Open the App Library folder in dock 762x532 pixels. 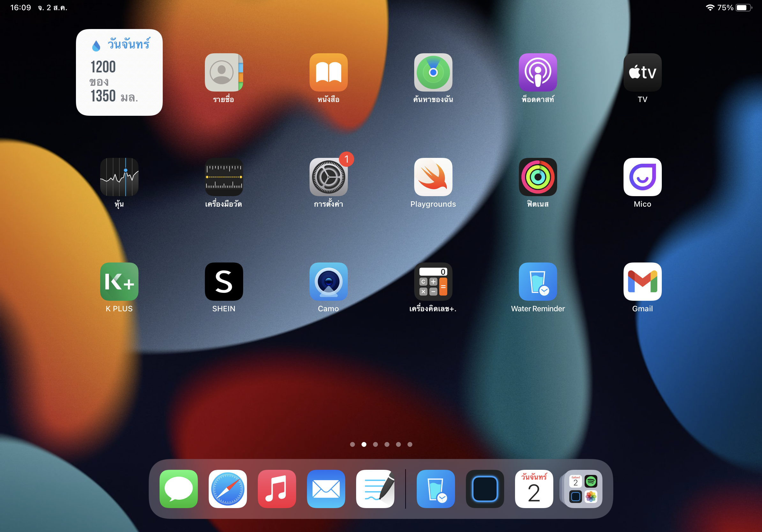point(583,489)
